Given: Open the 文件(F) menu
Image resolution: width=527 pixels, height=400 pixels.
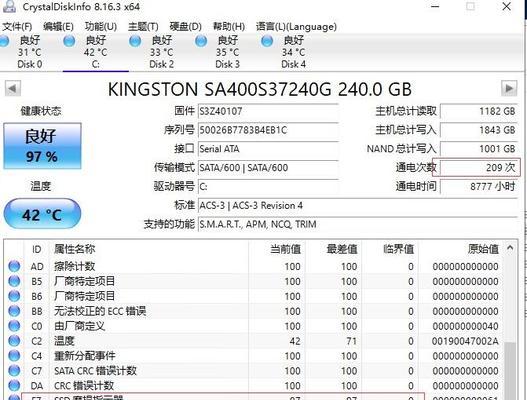Looking at the screenshot, I should click(x=17, y=27).
